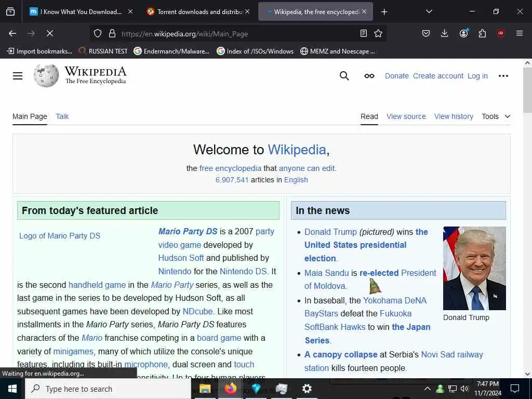Open View source tab
The image size is (532, 399).
coord(406,116)
